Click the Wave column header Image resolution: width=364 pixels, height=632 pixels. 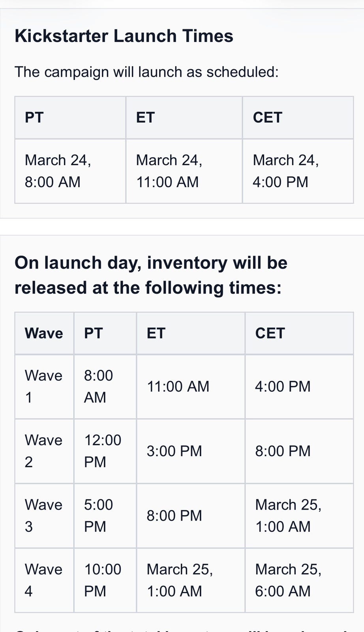[x=44, y=333]
